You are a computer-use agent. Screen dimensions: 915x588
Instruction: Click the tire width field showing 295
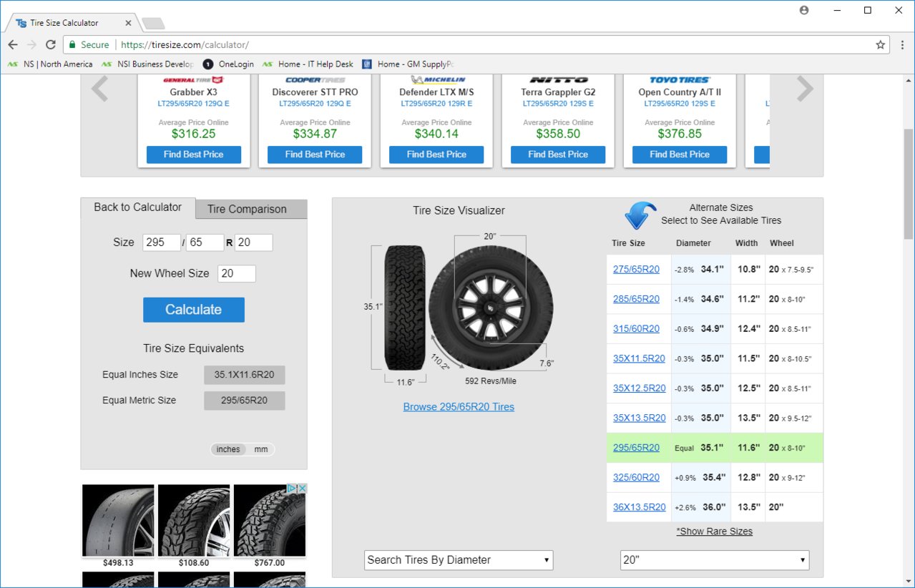tap(162, 242)
